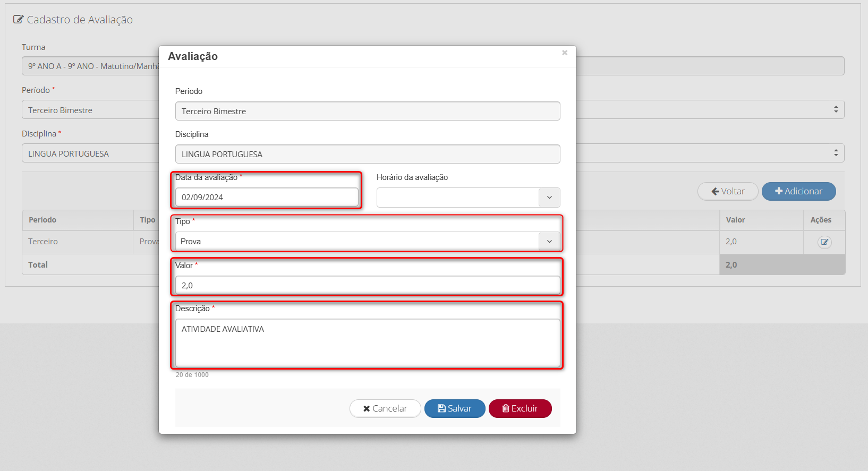The image size is (868, 471).
Task: Close the Avaliação dialog with X
Action: coord(565,53)
